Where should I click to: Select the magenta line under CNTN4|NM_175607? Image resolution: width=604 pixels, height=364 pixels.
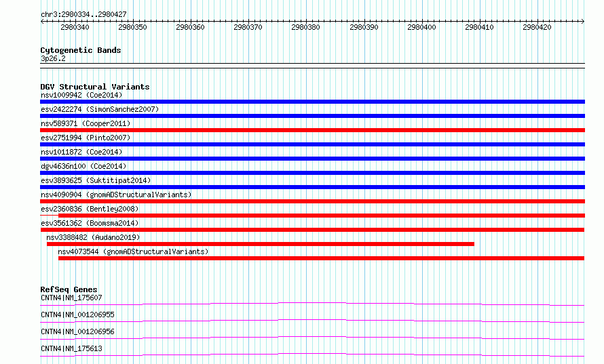(x=312, y=304)
